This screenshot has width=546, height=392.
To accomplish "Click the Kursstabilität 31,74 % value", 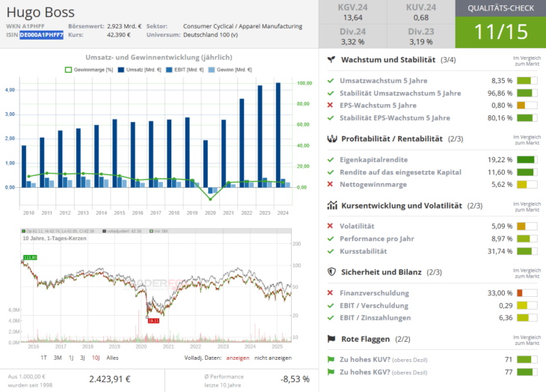I will pyautogui.click(x=500, y=251).
